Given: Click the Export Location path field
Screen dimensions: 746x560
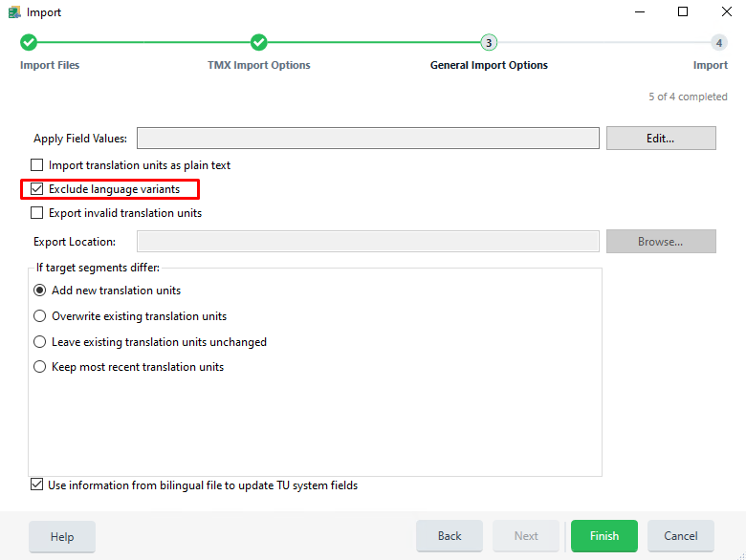Looking at the screenshot, I should click(368, 242).
